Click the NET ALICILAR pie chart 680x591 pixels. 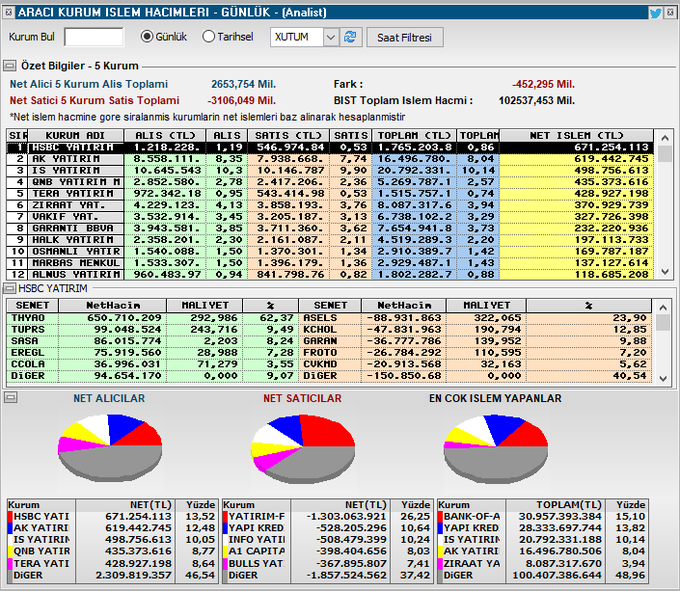[x=110, y=448]
